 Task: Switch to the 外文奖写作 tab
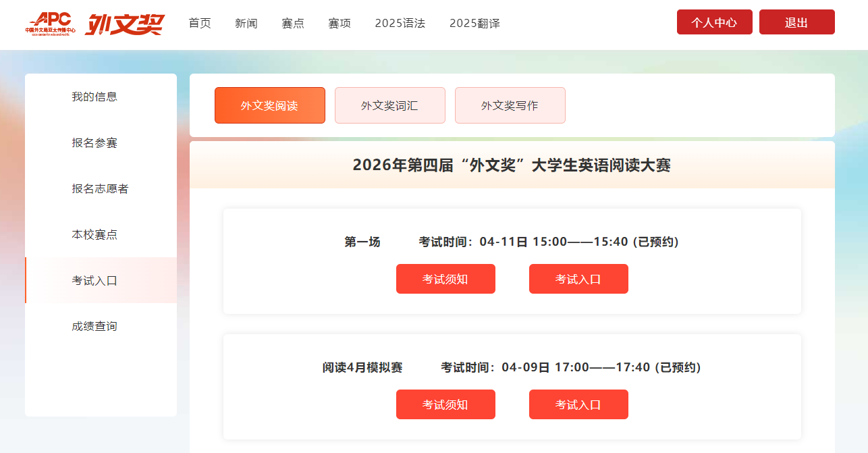[x=510, y=105]
